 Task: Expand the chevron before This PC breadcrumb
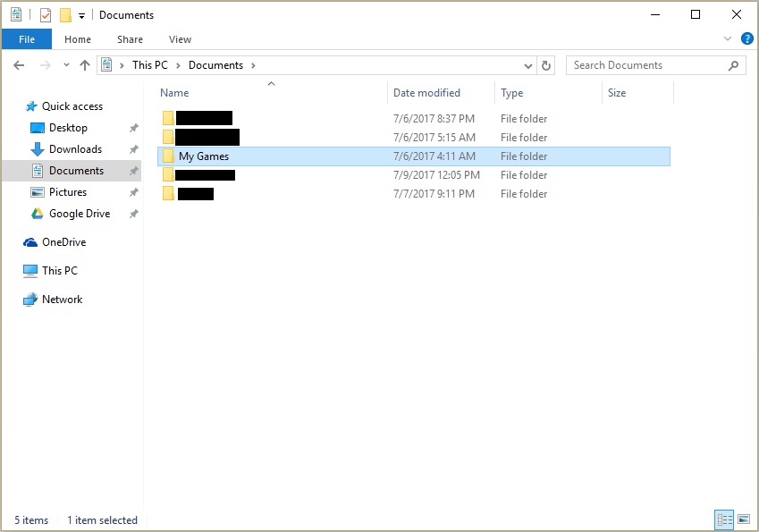point(122,65)
